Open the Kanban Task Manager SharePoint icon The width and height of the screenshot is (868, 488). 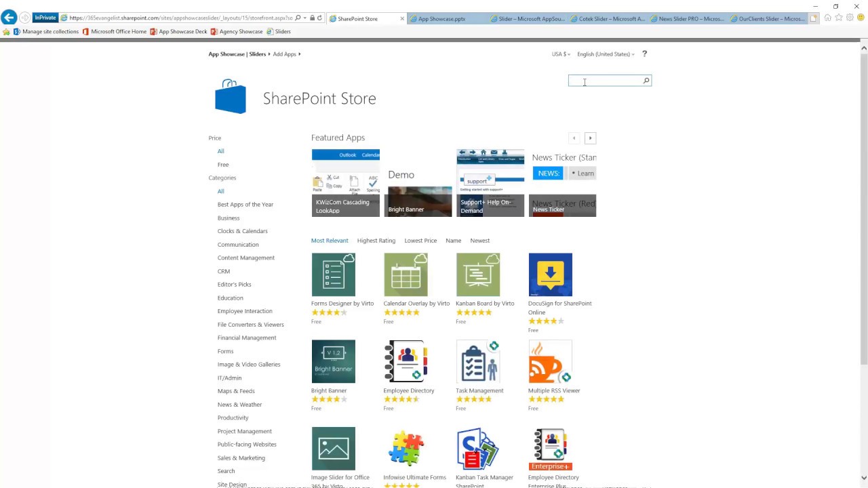pos(478,449)
